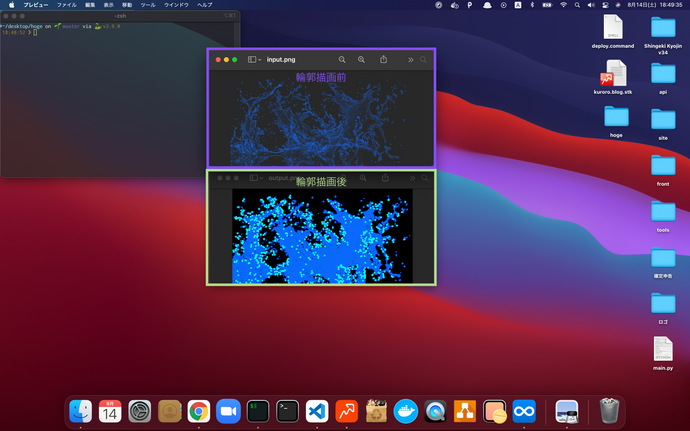This screenshot has width=690, height=431.
Task: Select the deploy.command desktop file
Action: (x=613, y=32)
